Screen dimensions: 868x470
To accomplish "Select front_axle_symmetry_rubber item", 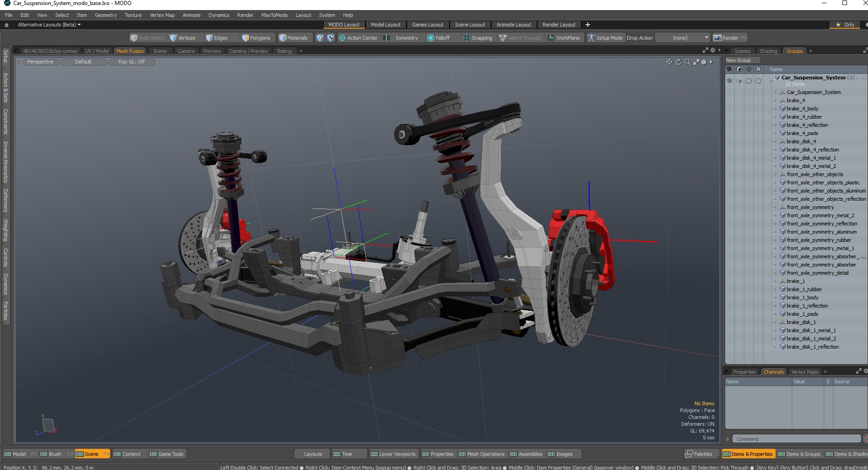I will [819, 240].
